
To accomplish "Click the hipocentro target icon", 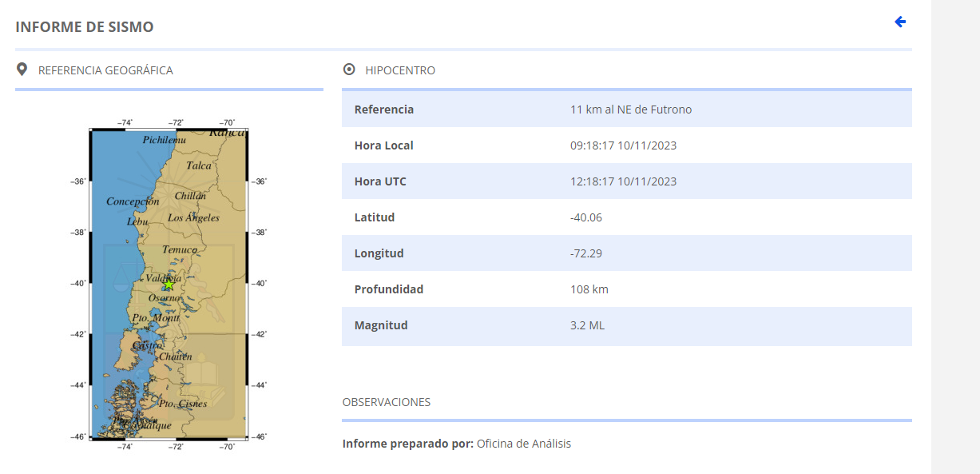I will pyautogui.click(x=348, y=70).
